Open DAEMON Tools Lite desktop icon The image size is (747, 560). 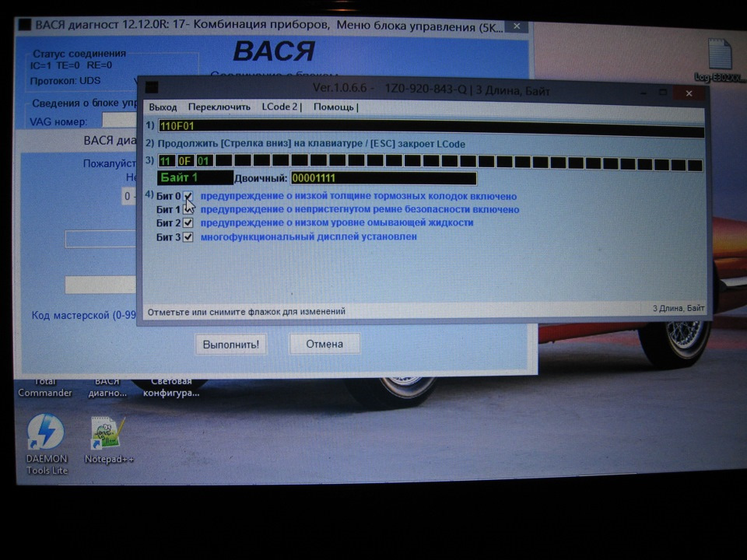[x=47, y=435]
